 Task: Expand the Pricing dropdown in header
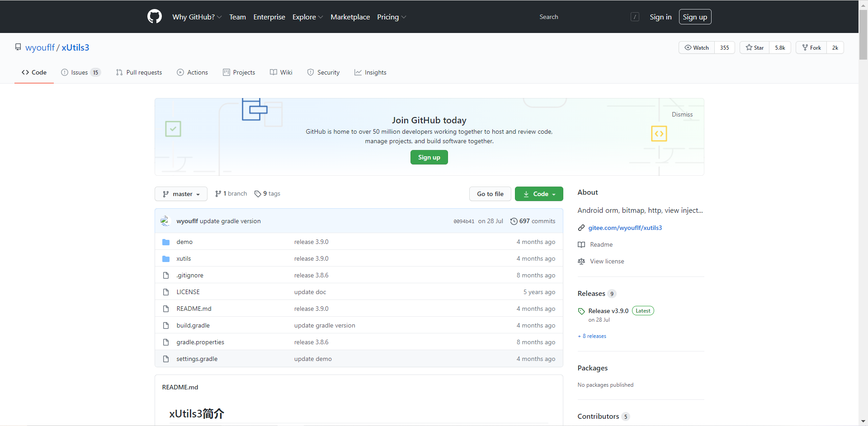point(392,17)
